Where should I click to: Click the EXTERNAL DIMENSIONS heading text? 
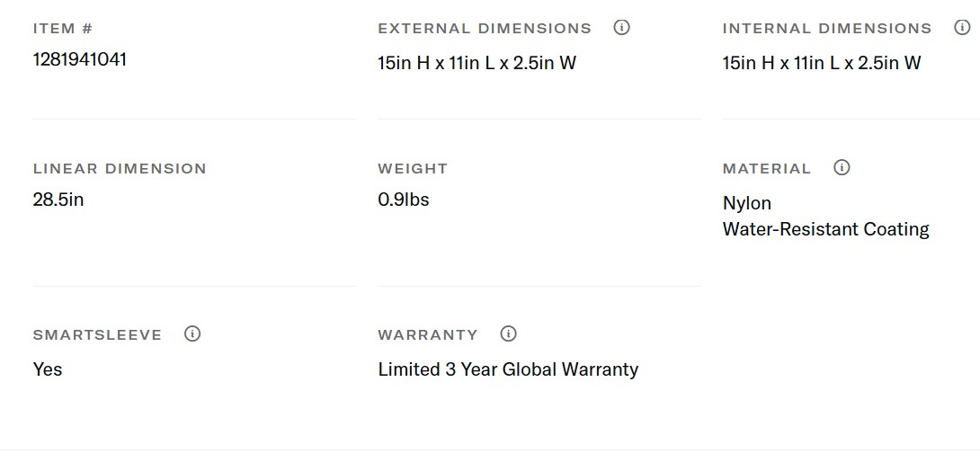coord(485,29)
